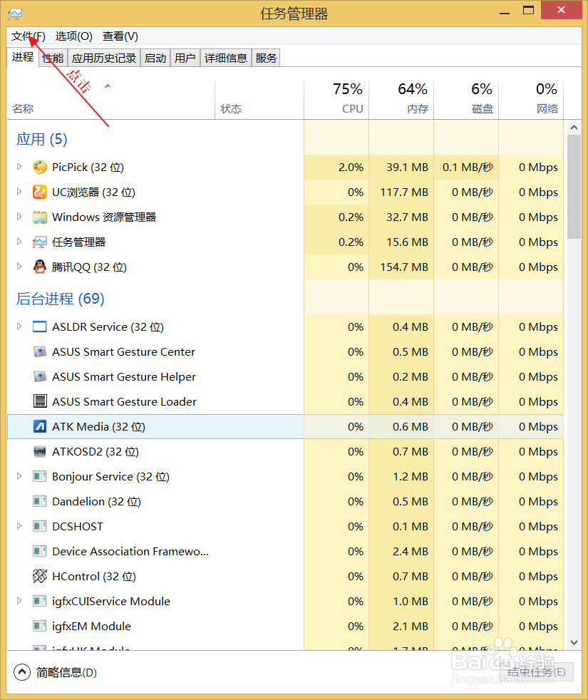Switch to the 启动 tab

click(155, 58)
